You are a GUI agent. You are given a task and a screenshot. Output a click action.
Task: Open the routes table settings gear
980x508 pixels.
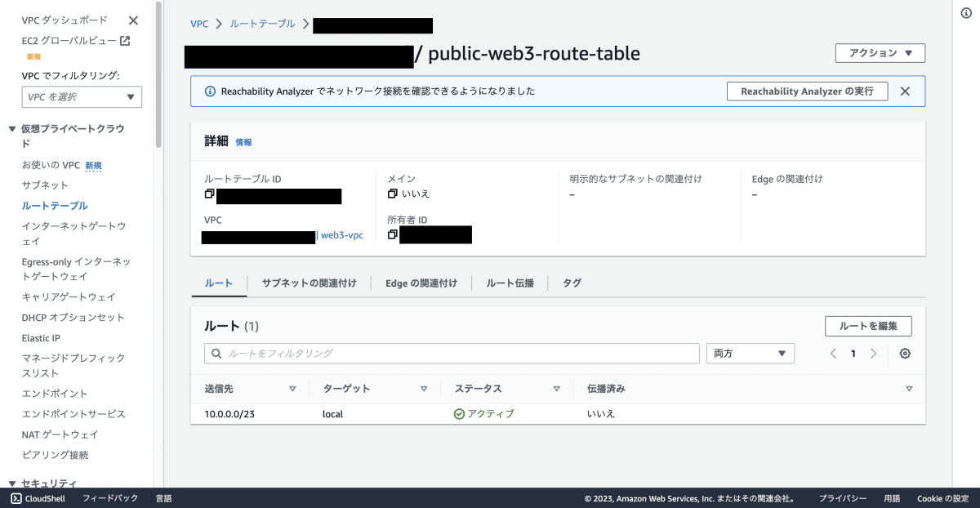click(x=905, y=354)
